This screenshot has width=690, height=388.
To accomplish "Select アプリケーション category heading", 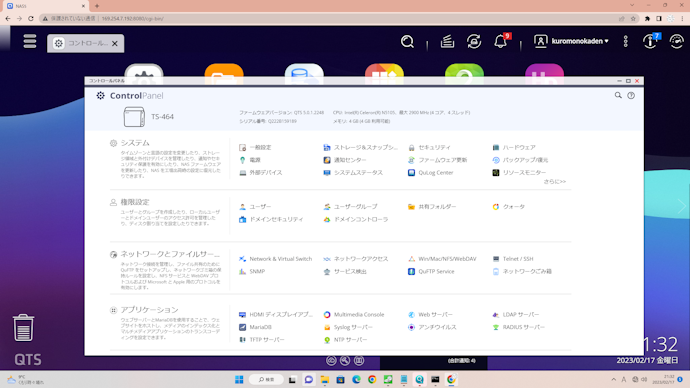I will coord(149,310).
